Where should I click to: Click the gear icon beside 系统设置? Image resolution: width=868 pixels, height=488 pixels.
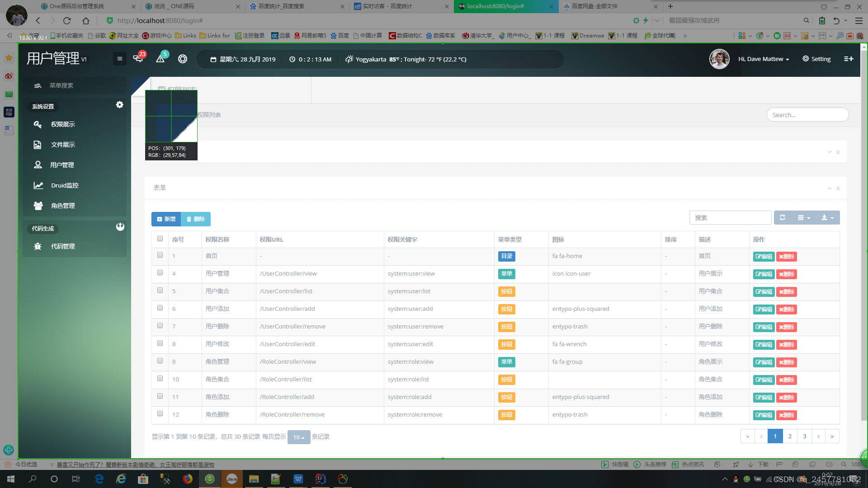click(x=119, y=104)
